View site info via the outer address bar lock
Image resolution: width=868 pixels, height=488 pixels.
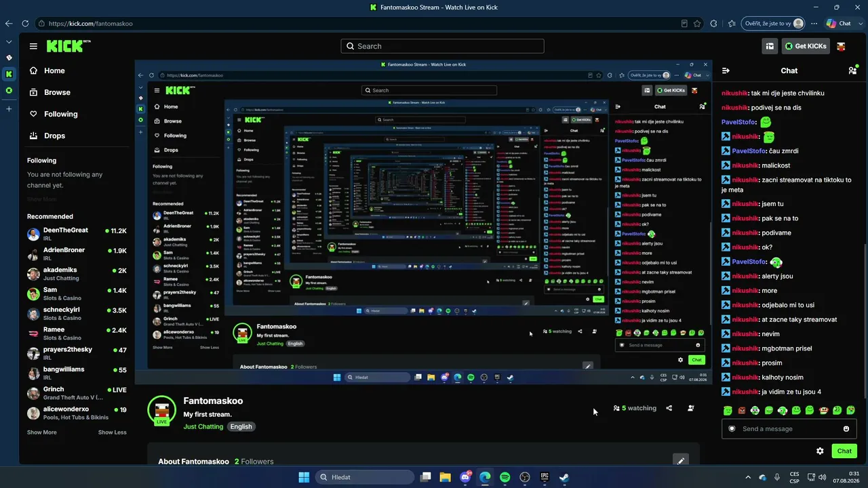click(x=41, y=24)
